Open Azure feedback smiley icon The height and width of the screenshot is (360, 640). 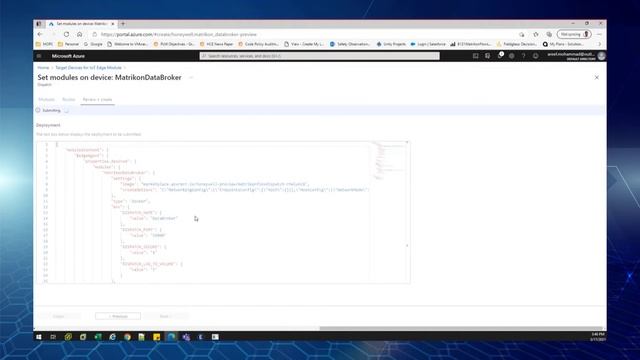(536, 56)
